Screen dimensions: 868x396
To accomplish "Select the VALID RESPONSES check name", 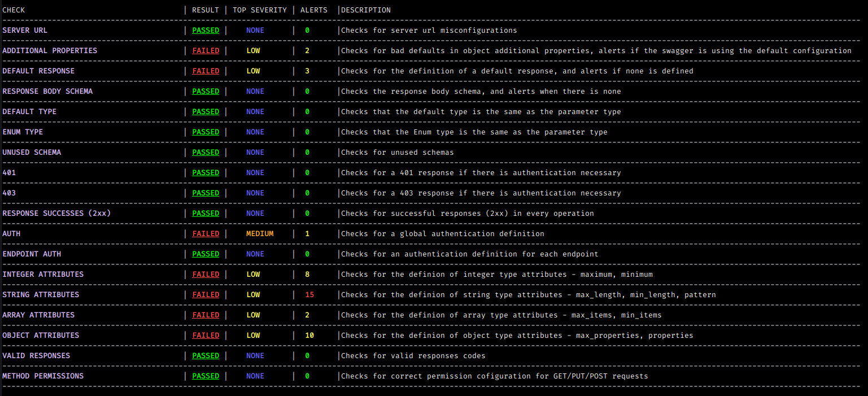I will tap(36, 356).
